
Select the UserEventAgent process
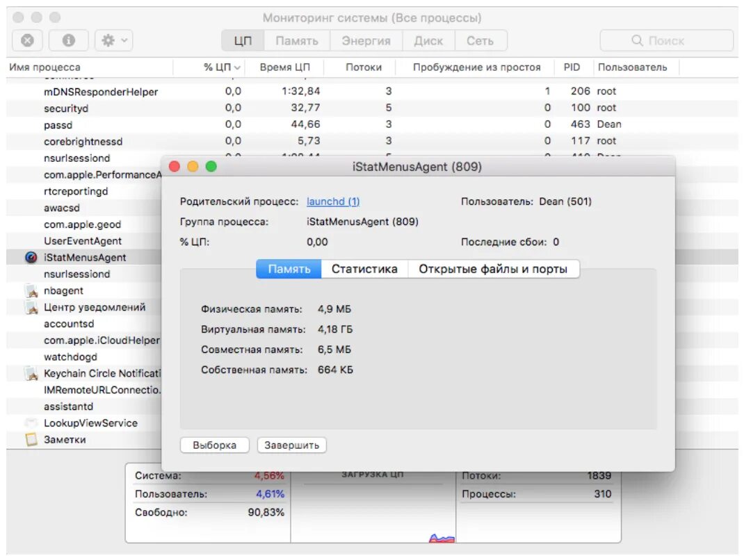83,241
